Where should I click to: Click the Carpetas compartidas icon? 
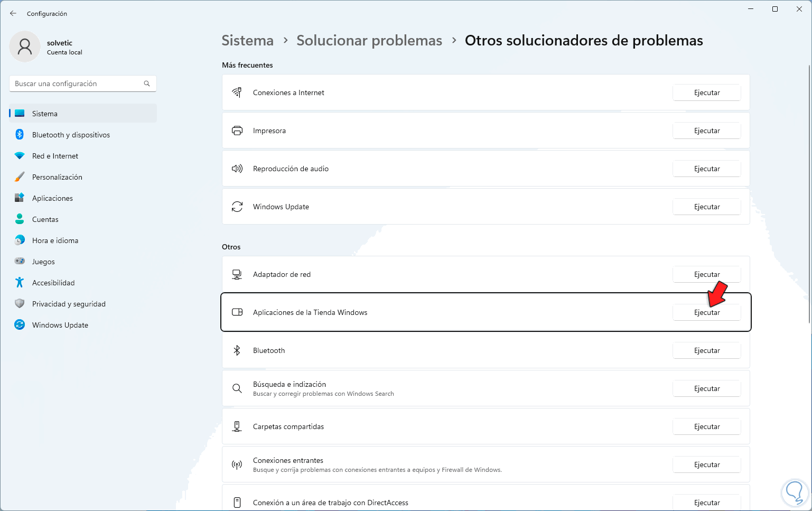pos(237,426)
